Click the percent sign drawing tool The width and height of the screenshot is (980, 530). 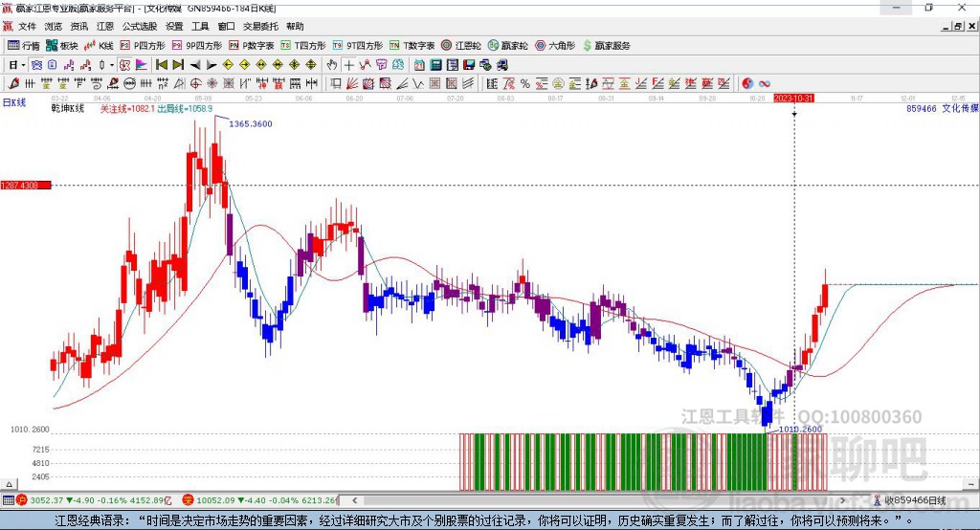[x=524, y=83]
